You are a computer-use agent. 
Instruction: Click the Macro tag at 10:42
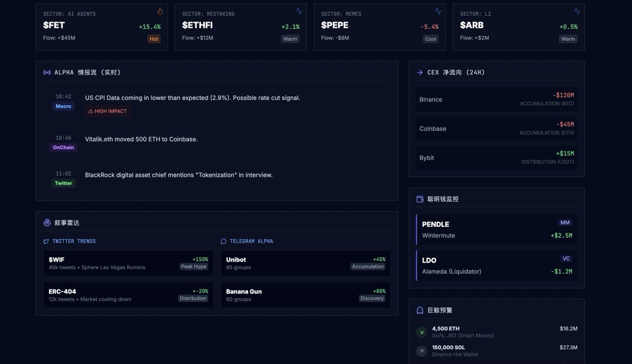click(x=63, y=106)
